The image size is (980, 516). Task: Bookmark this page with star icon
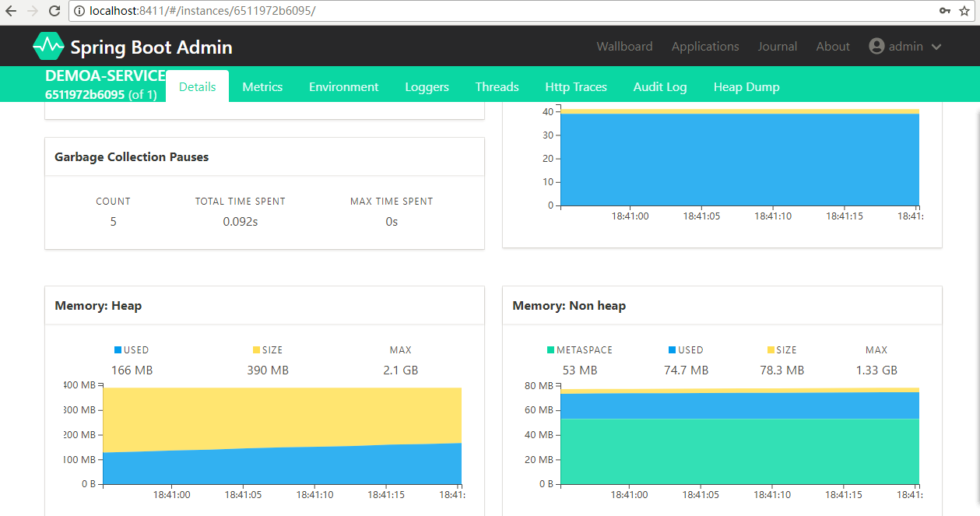point(964,11)
